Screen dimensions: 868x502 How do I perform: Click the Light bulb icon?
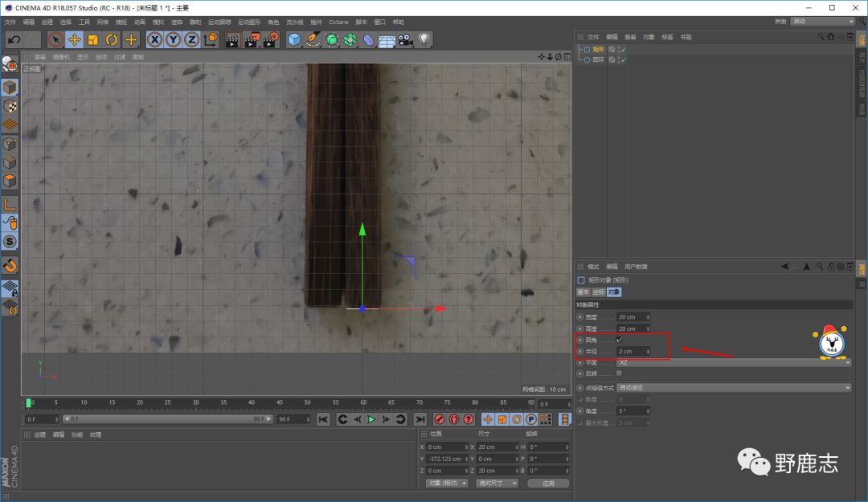click(424, 39)
